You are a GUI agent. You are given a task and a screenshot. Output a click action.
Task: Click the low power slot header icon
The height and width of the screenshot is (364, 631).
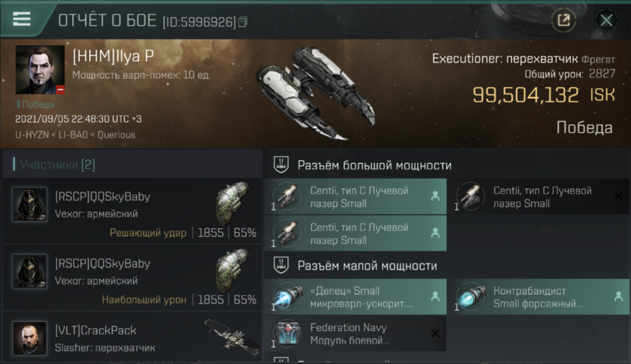[282, 265]
